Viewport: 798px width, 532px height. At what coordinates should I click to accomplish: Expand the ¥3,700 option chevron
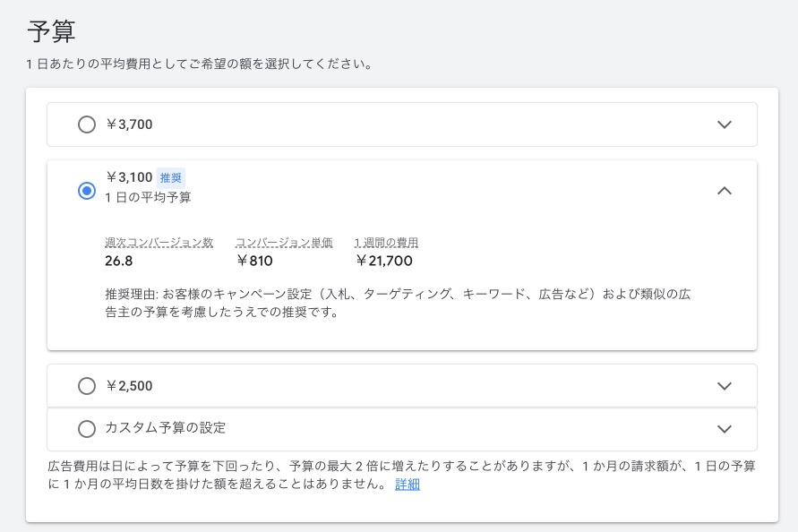click(725, 124)
